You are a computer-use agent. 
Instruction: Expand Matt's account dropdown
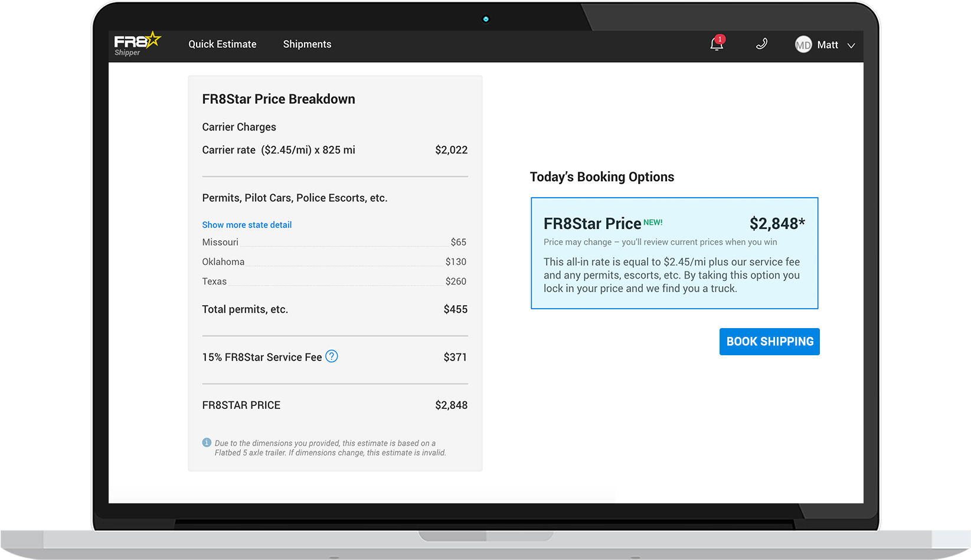pyautogui.click(x=851, y=45)
